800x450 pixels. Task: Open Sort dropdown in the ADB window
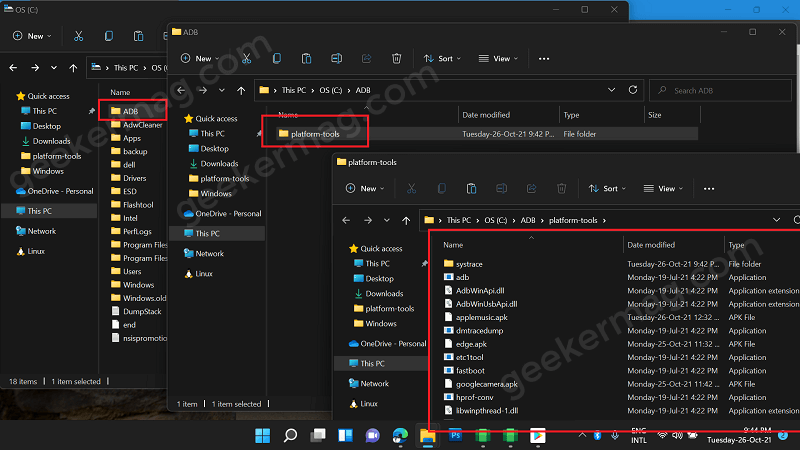[442, 59]
